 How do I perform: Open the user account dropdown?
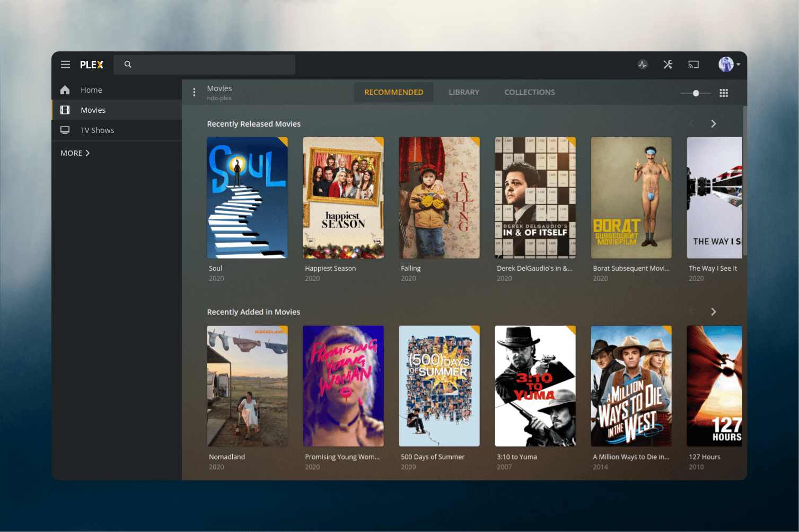[x=728, y=64]
